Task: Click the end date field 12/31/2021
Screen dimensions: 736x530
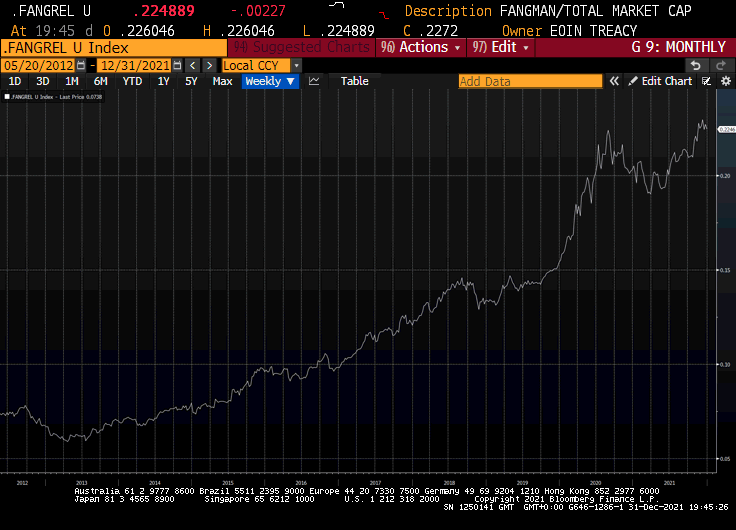Action: click(x=135, y=65)
